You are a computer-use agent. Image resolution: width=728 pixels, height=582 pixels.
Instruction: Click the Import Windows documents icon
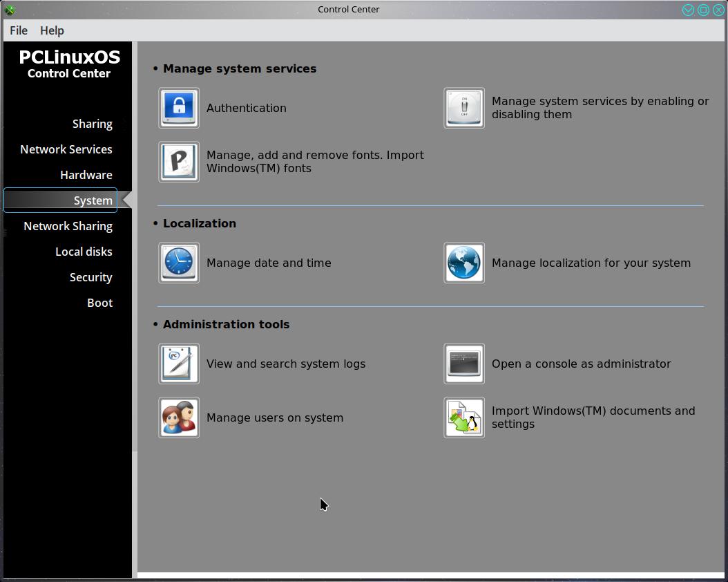point(464,417)
